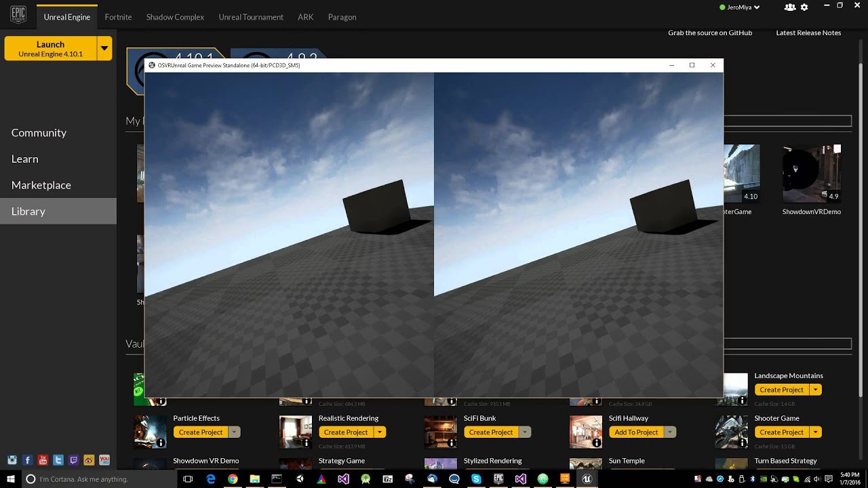
Task: Go to the Marketplace section
Action: [41, 185]
